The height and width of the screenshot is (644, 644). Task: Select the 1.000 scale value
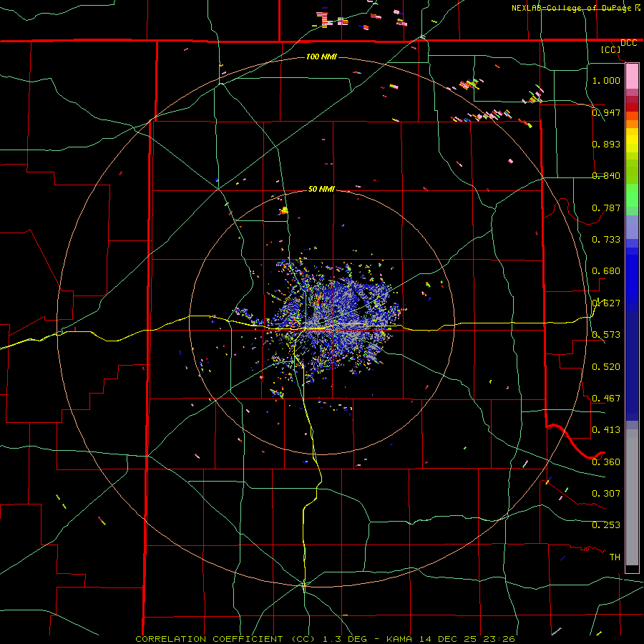(606, 80)
